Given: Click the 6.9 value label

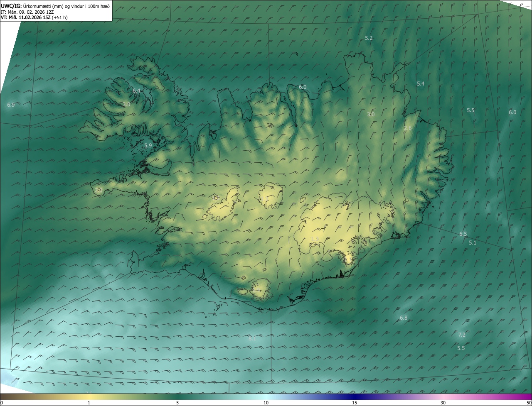Looking at the screenshot, I should tap(11, 105).
